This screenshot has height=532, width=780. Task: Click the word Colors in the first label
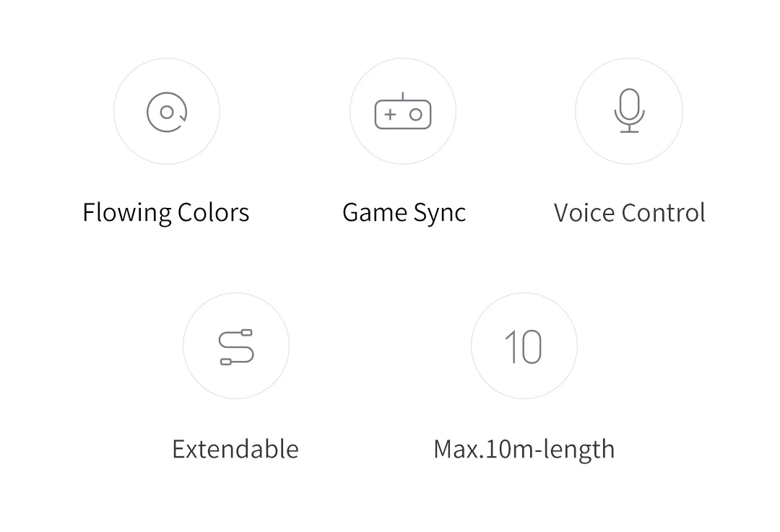[213, 213]
